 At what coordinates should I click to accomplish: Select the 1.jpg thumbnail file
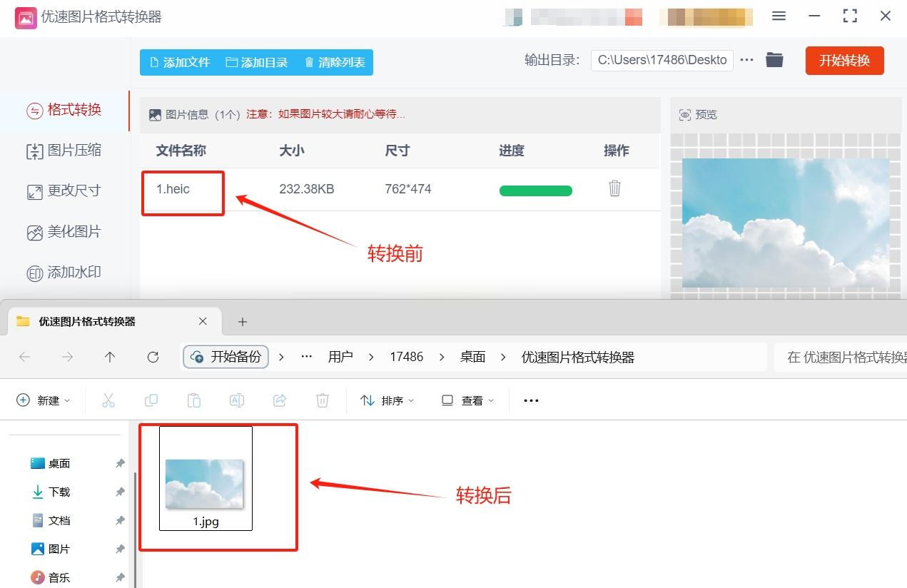(x=206, y=478)
